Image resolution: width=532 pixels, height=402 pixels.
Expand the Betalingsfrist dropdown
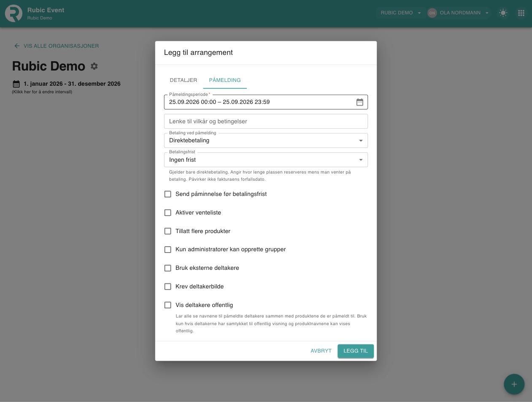tap(266, 160)
